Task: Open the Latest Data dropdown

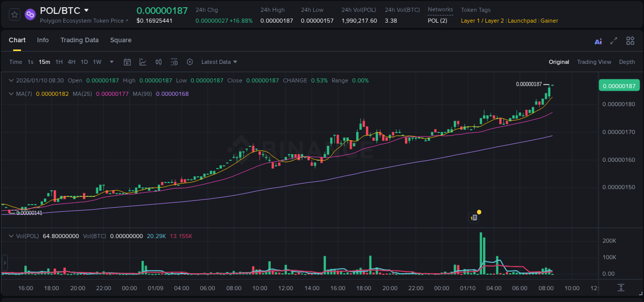Action: coord(219,62)
